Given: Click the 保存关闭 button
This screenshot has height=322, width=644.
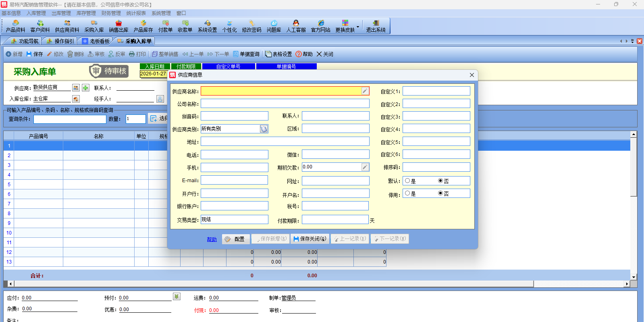Looking at the screenshot, I should point(310,239).
